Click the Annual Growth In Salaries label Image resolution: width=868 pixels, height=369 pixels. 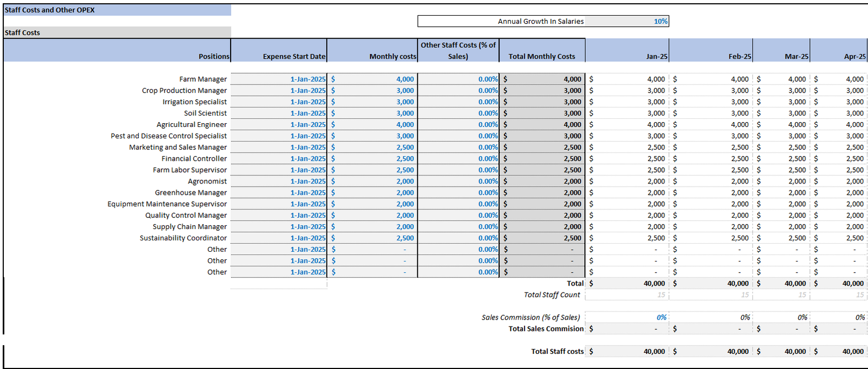pos(541,21)
